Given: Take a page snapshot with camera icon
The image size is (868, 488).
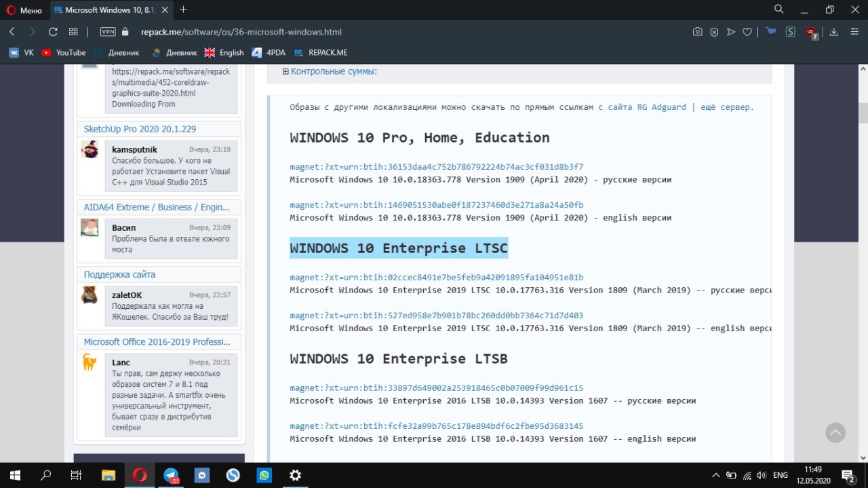Looking at the screenshot, I should click(697, 32).
